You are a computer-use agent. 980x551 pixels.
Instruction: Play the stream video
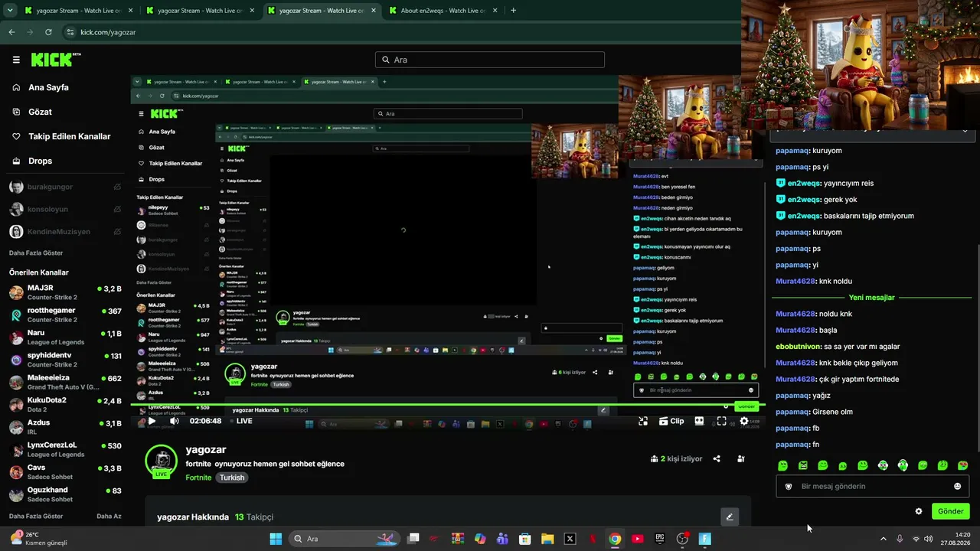152,421
